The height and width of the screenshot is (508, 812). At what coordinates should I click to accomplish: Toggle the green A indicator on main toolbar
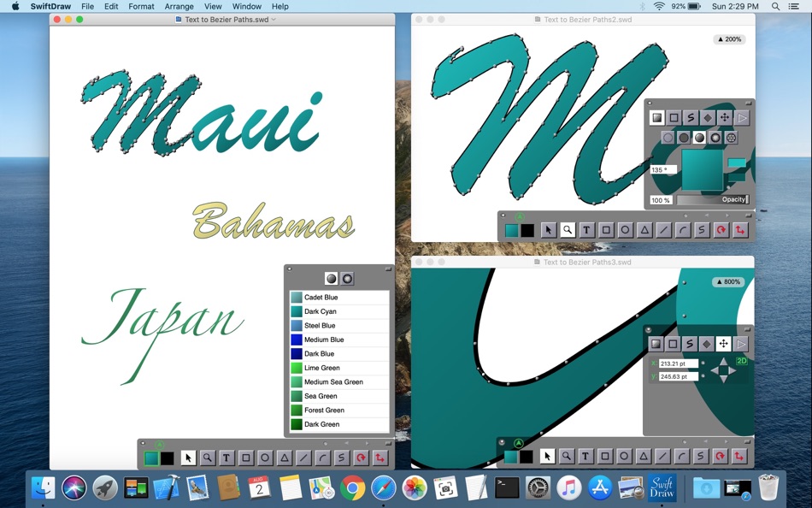[160, 445]
